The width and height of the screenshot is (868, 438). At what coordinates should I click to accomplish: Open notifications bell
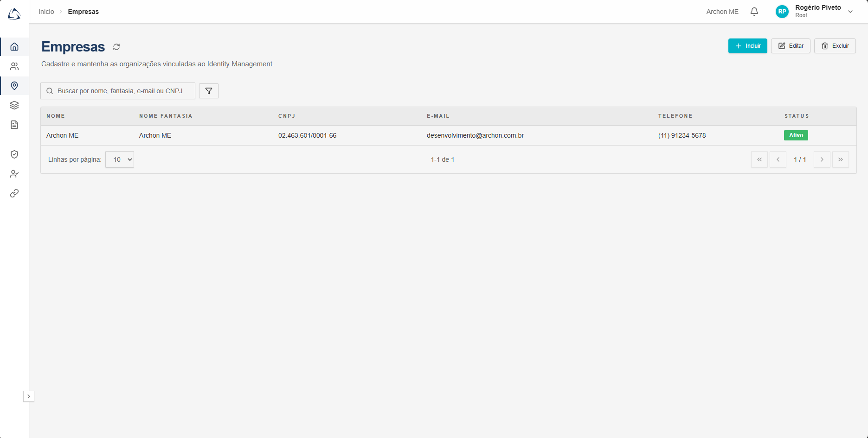pyautogui.click(x=754, y=12)
